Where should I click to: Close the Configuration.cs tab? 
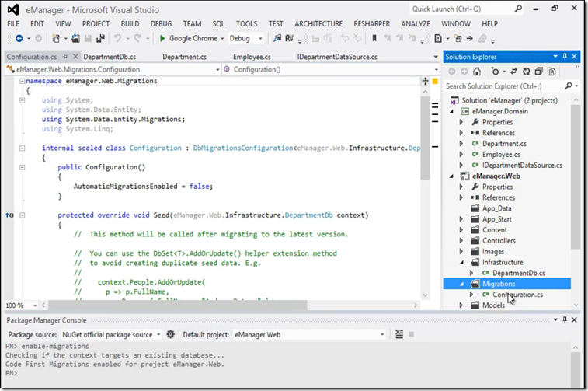pos(75,56)
